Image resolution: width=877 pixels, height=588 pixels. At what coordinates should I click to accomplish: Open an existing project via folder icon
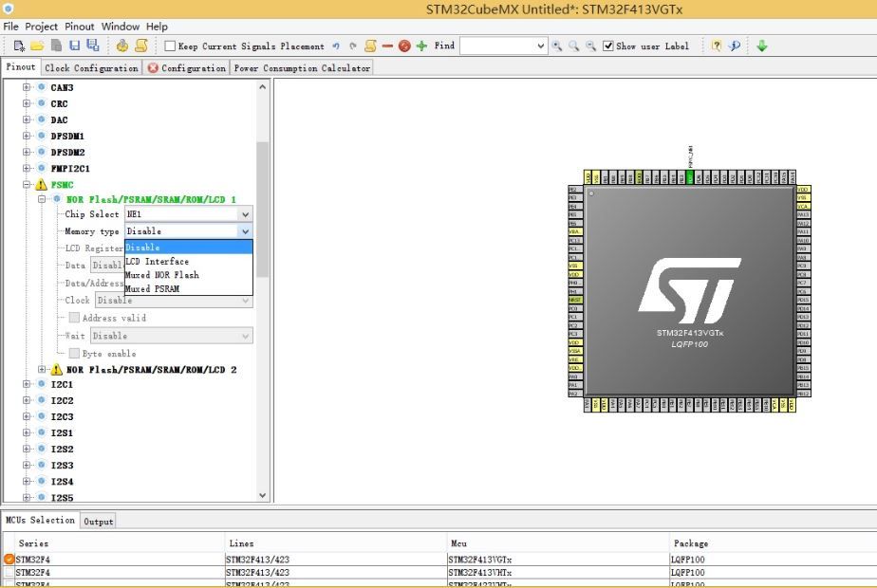pyautogui.click(x=37, y=46)
